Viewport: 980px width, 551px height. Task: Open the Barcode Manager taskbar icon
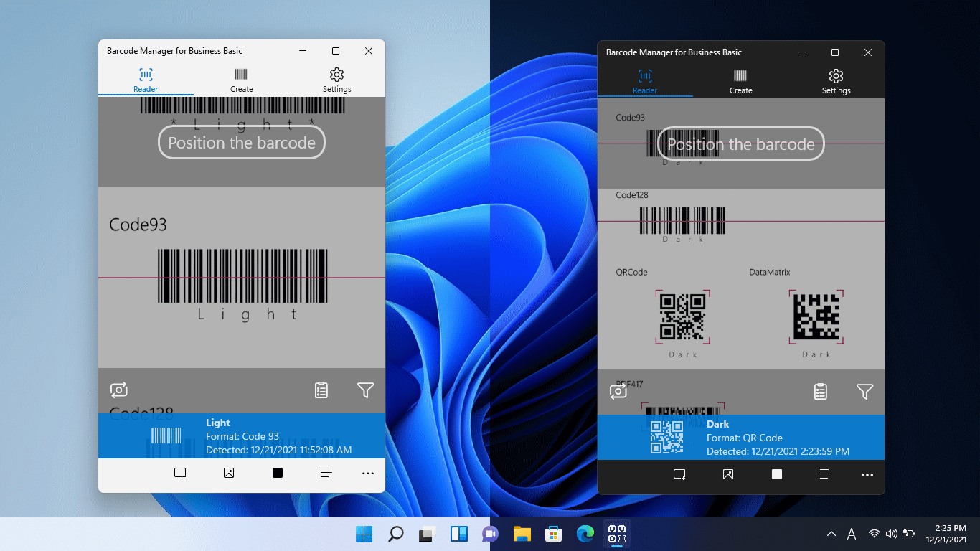click(616, 534)
